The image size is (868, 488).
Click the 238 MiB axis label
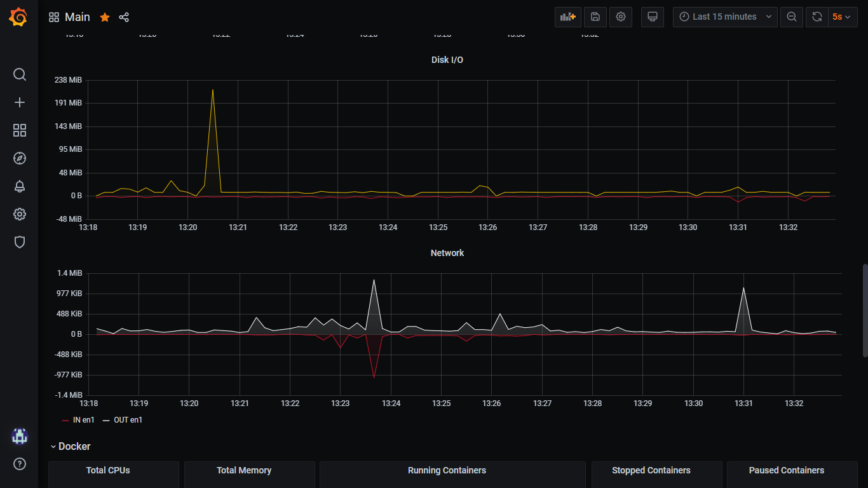point(68,80)
